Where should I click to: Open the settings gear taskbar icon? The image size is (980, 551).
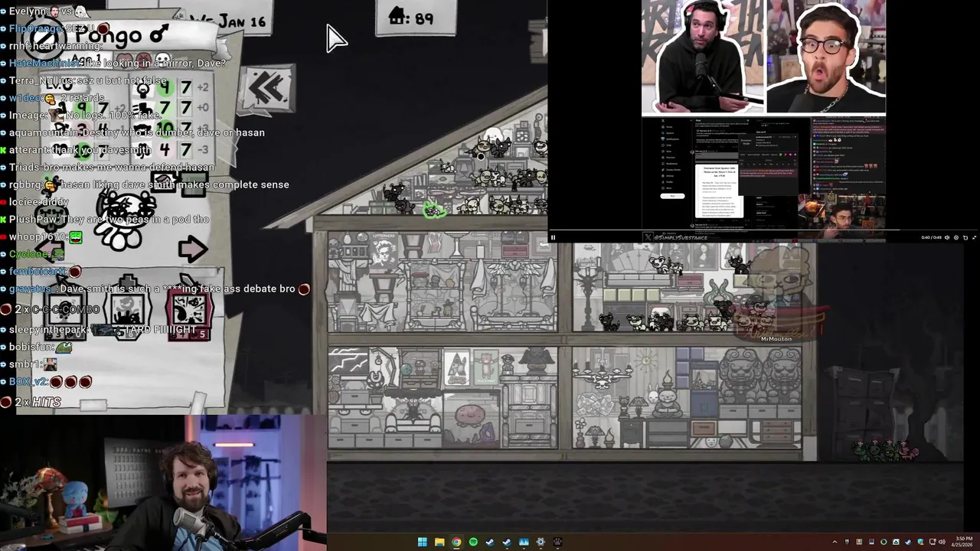tap(541, 542)
